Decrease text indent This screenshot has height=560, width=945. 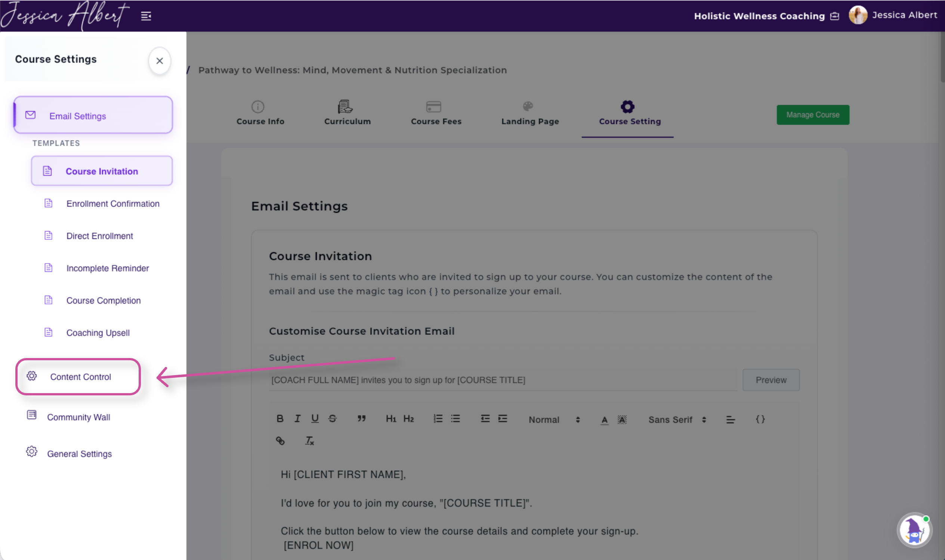pos(485,419)
